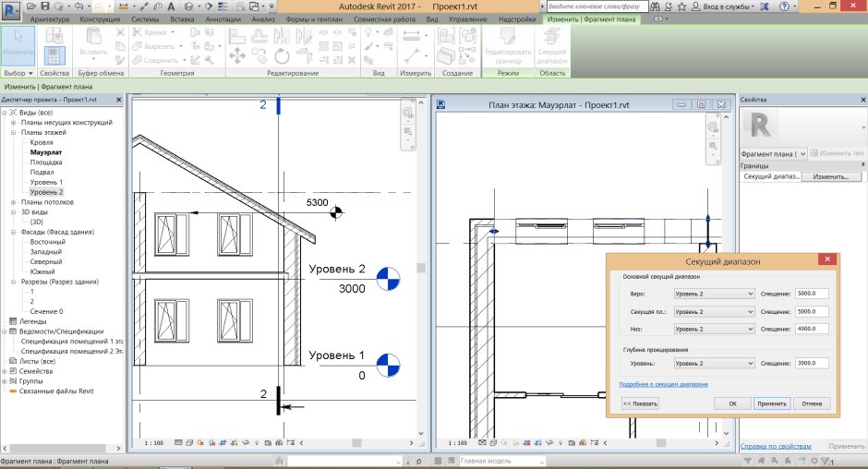Viewport: 868px width, 469px height.
Task: Click the Level 2 (Уровень 2) head symbol in section
Action: point(388,279)
